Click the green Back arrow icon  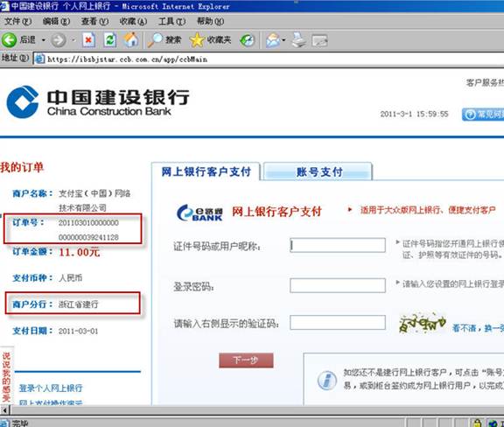point(9,40)
